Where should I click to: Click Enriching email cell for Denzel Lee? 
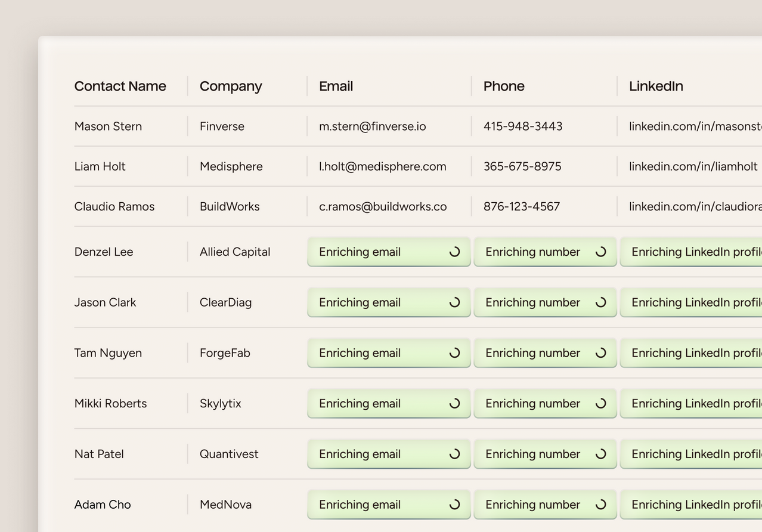tap(389, 252)
